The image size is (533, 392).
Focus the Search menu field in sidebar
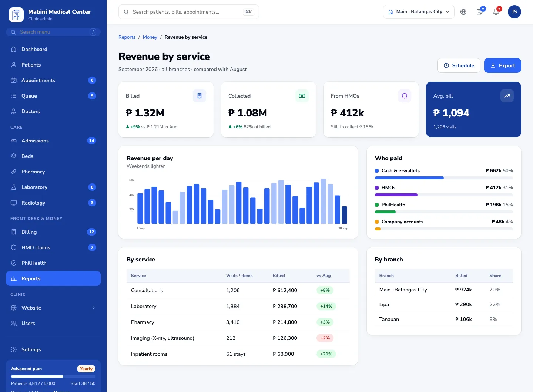(53, 32)
